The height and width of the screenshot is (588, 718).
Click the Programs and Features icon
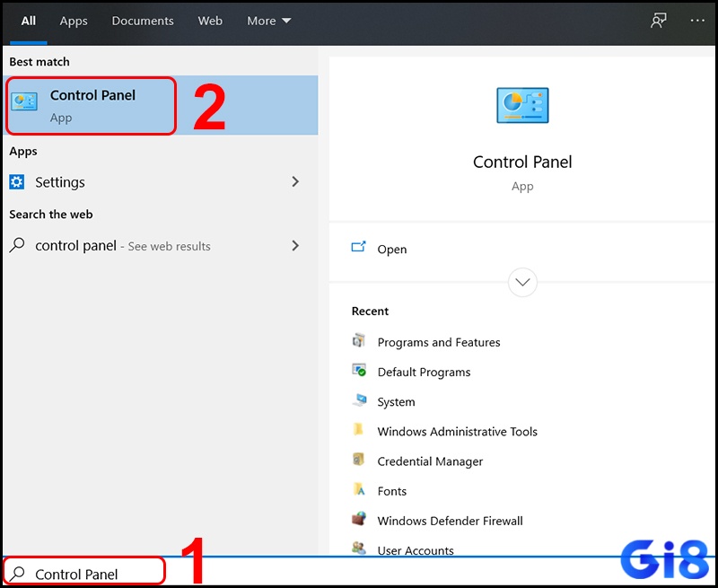point(358,341)
